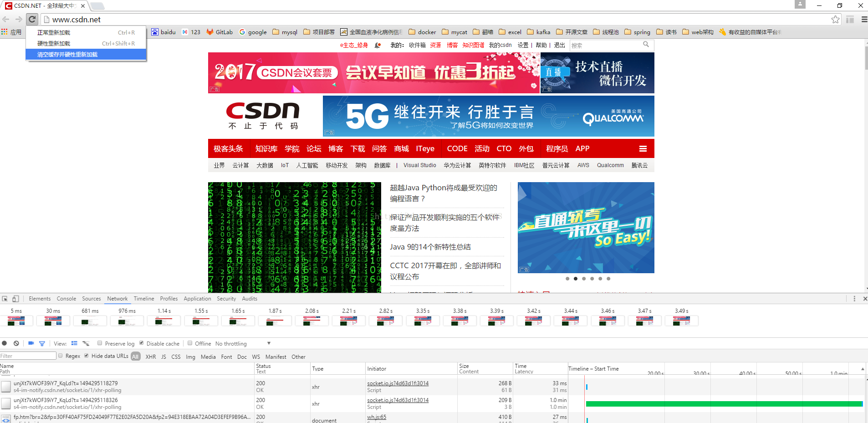The width and height of the screenshot is (868, 423).
Task: Switch to large request rows view
Action: click(x=74, y=343)
